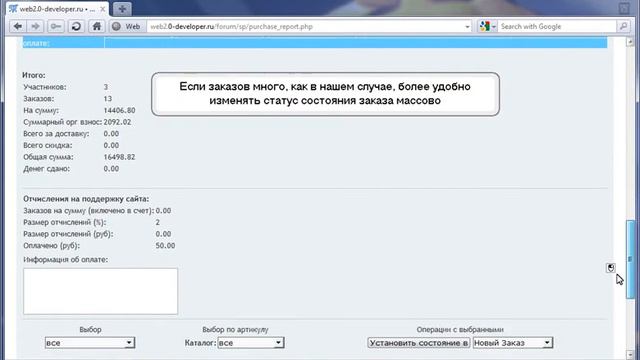The image size is (640, 360).
Task: Click the Участников count 3
Action: (x=106, y=87)
